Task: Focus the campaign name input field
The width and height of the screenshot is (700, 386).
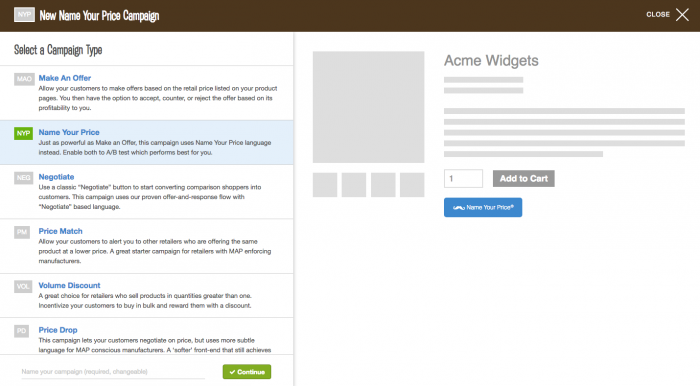Action: [x=113, y=371]
